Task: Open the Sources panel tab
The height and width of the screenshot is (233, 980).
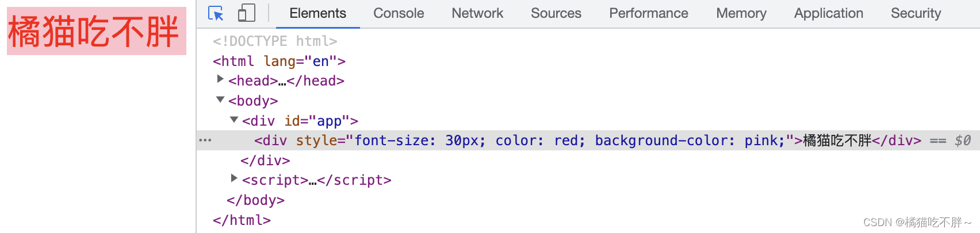Action: pos(556,13)
